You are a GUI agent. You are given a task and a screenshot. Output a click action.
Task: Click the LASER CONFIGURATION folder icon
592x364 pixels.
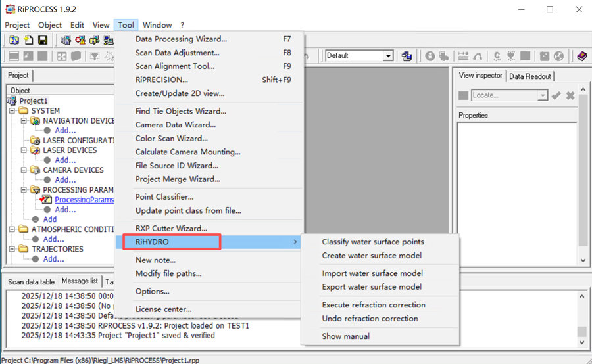(x=35, y=141)
